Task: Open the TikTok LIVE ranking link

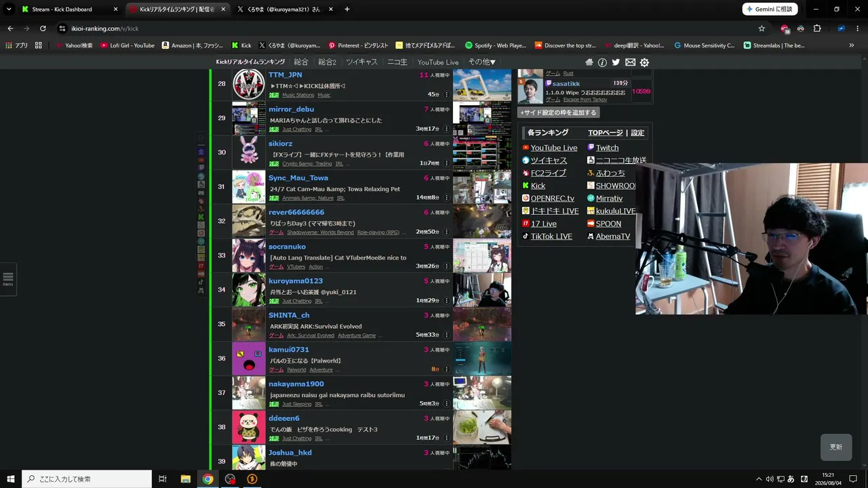Action: point(551,237)
